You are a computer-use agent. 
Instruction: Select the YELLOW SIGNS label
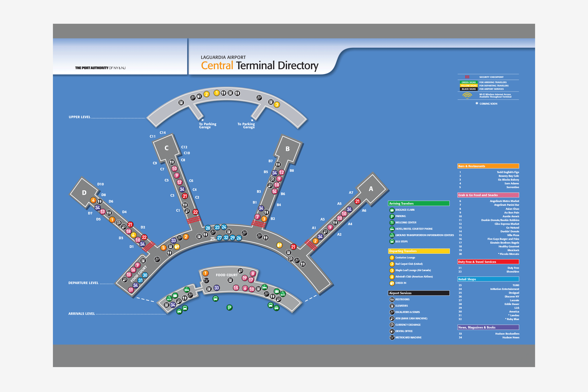coord(469,86)
